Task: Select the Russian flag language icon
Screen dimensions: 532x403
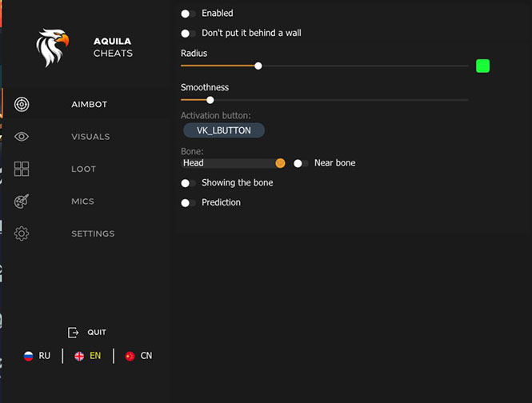Action: click(28, 356)
